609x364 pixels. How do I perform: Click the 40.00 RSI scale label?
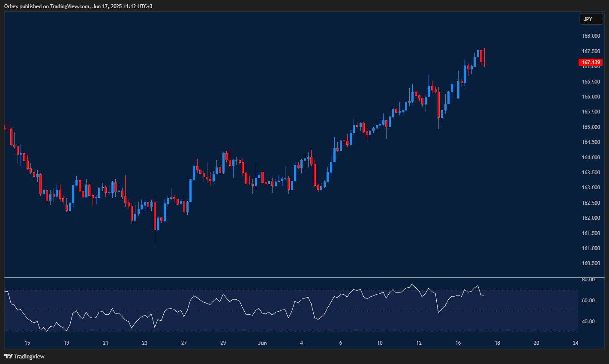(x=588, y=322)
